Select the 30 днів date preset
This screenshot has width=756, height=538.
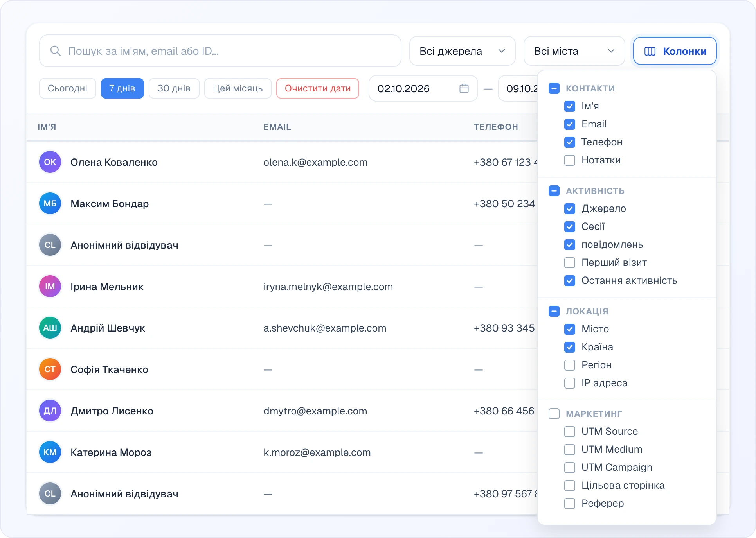pos(174,88)
